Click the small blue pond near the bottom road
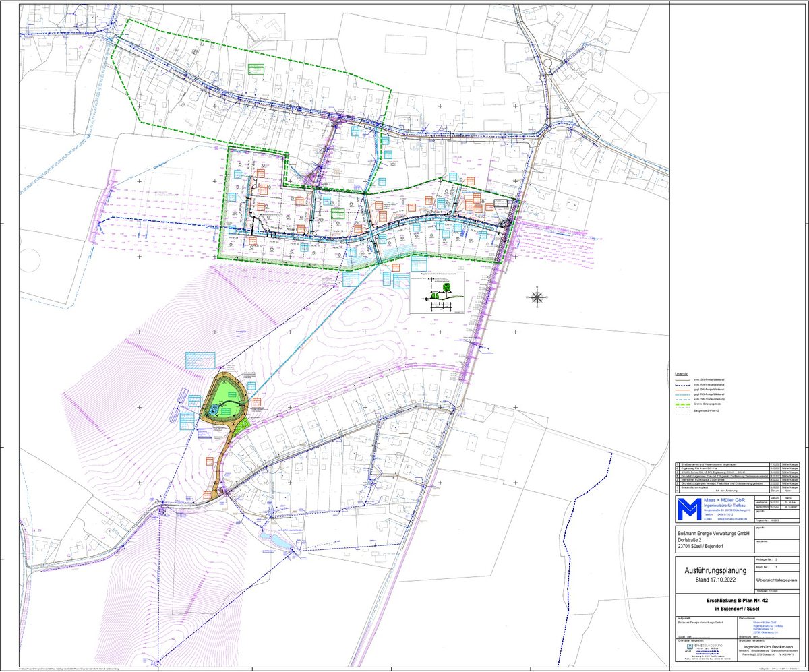This screenshot has height=672, width=809. click(276, 541)
